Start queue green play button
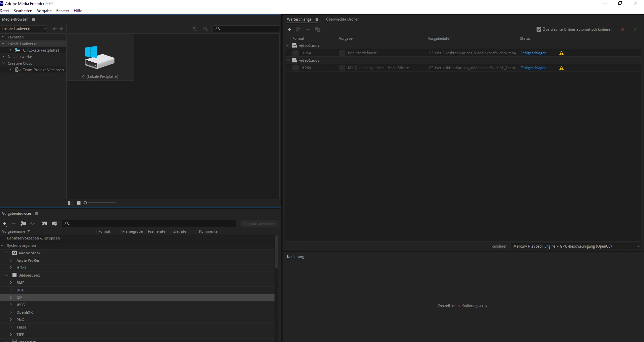Screen dimensions: 644x342 [635, 29]
